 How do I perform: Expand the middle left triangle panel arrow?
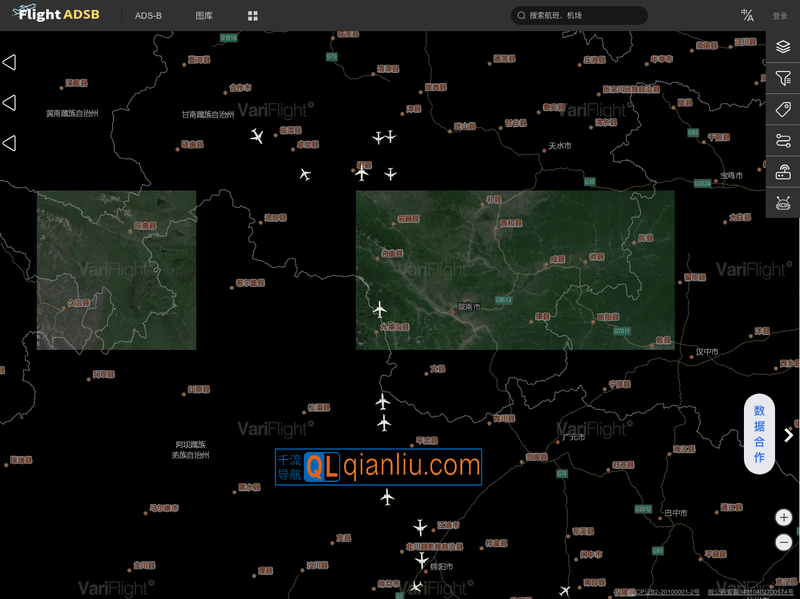coord(9,103)
